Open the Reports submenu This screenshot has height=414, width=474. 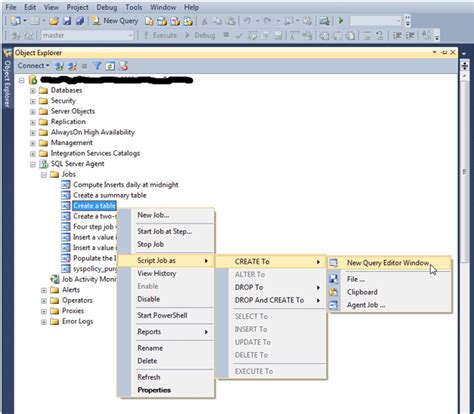point(166,332)
